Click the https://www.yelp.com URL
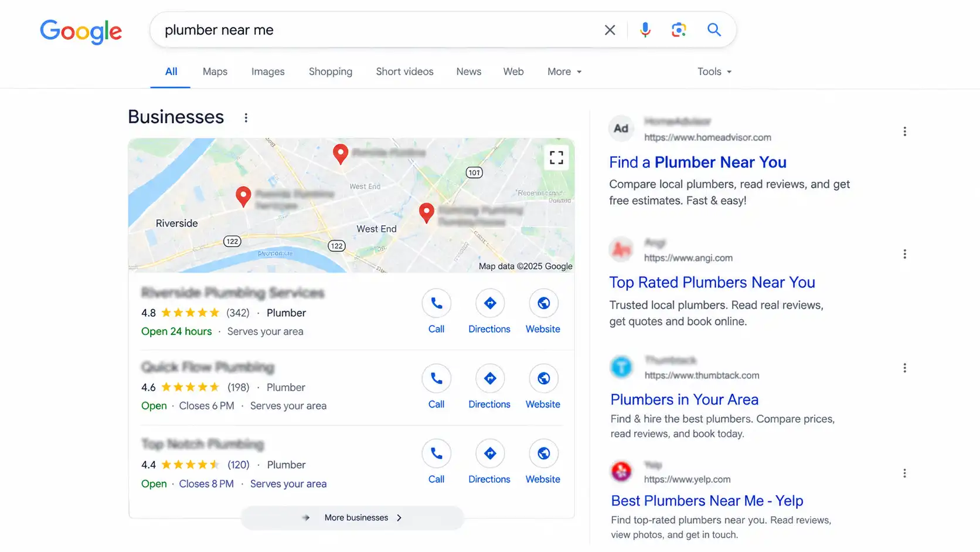The image size is (980, 552). point(687,479)
